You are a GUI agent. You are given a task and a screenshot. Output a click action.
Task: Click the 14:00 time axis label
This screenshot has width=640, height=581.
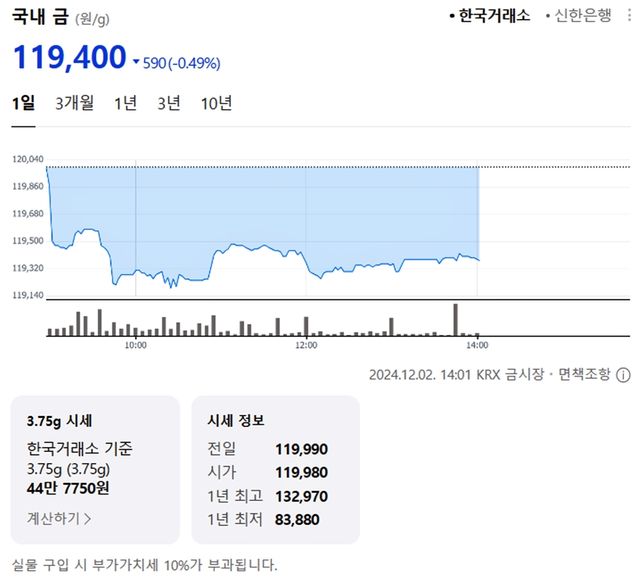[478, 345]
